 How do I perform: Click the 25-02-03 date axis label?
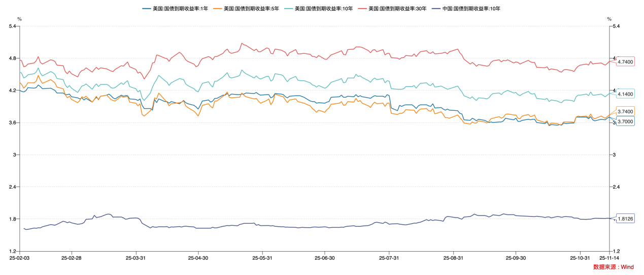tap(20, 258)
